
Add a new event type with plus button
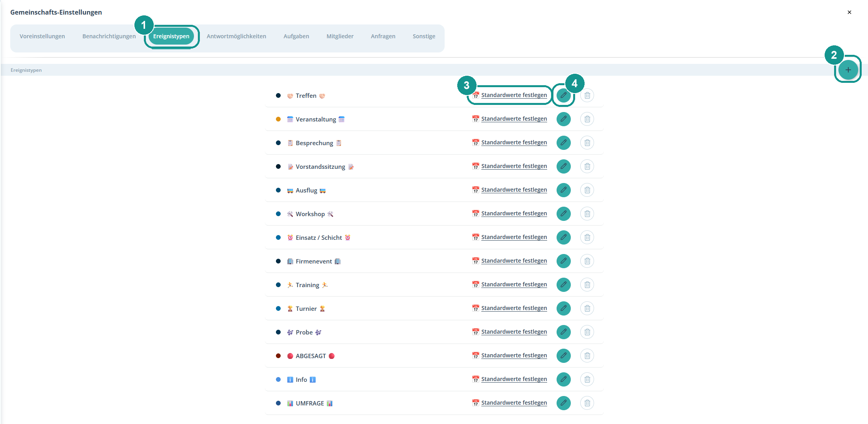[x=848, y=70]
